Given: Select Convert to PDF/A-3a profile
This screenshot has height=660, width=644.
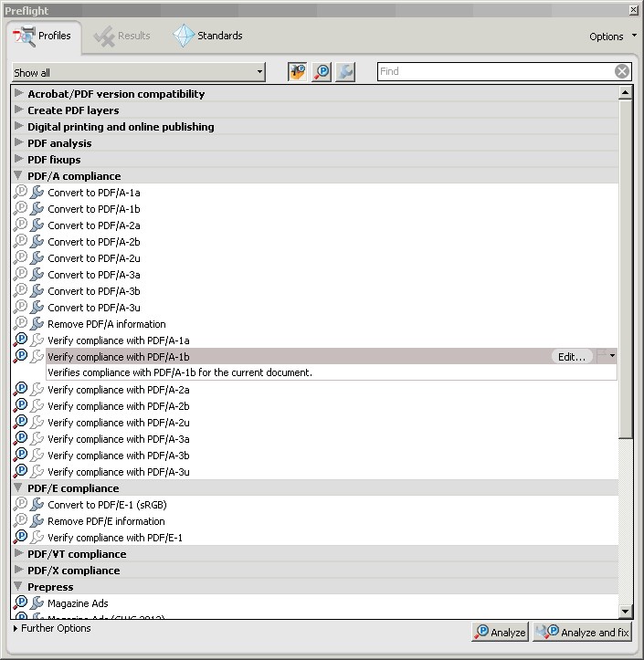Looking at the screenshot, I should [x=94, y=275].
